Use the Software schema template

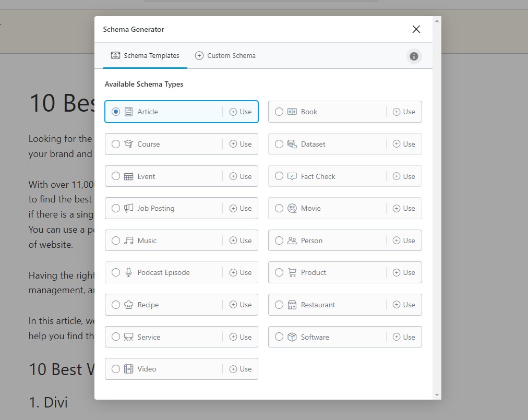pyautogui.click(x=404, y=337)
